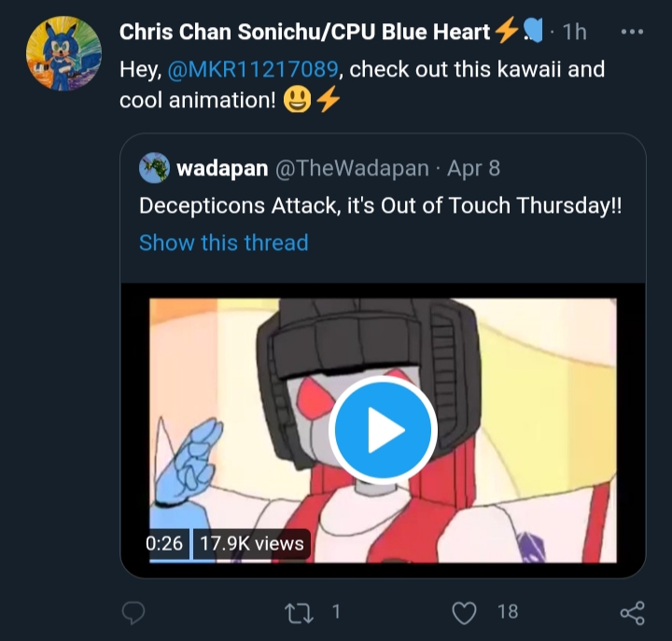Open Chris Chan Sonichu profile avatar
This screenshot has width=672, height=641.
pos(63,53)
